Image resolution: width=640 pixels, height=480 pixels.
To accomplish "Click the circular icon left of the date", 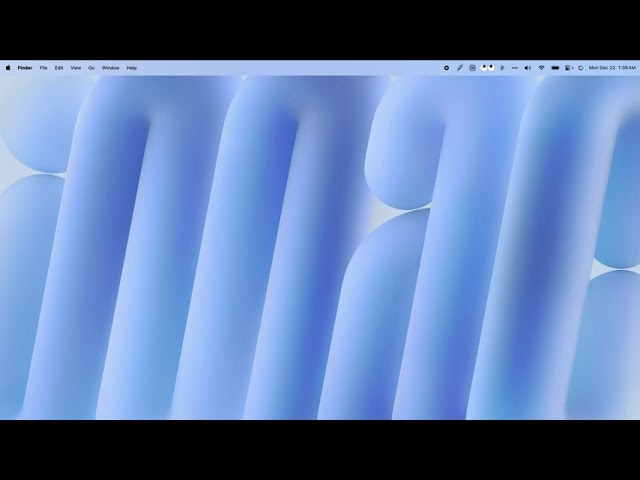I will coord(581,68).
